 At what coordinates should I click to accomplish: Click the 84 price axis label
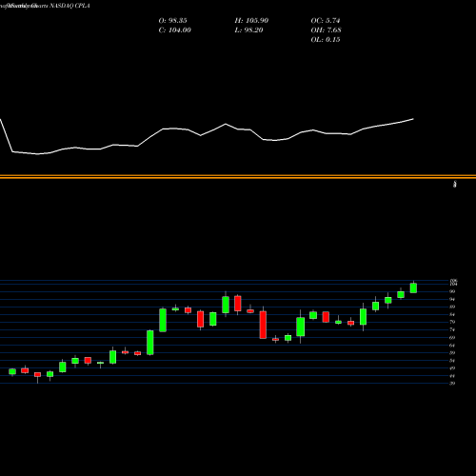coord(452,314)
